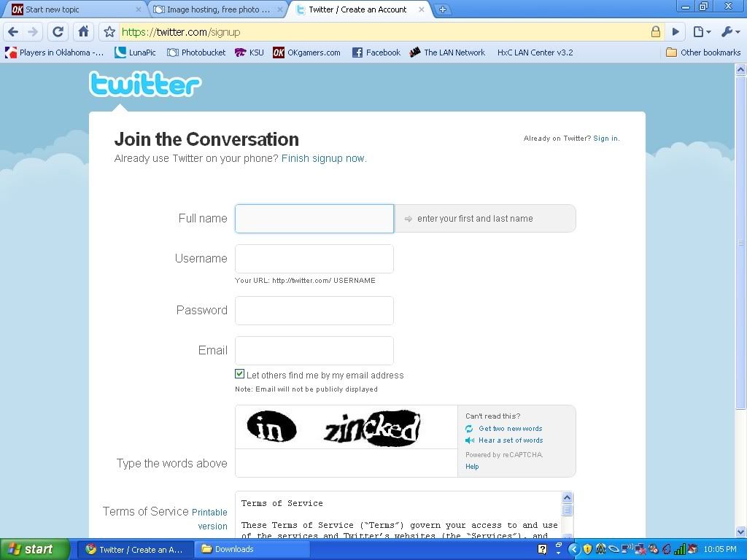Focus the Username input field

point(314,259)
